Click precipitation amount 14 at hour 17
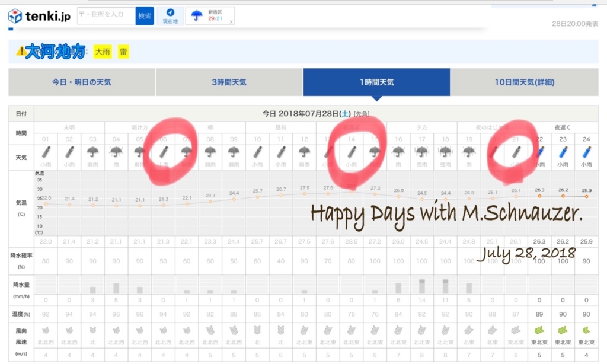607x364 pixels. point(422,300)
